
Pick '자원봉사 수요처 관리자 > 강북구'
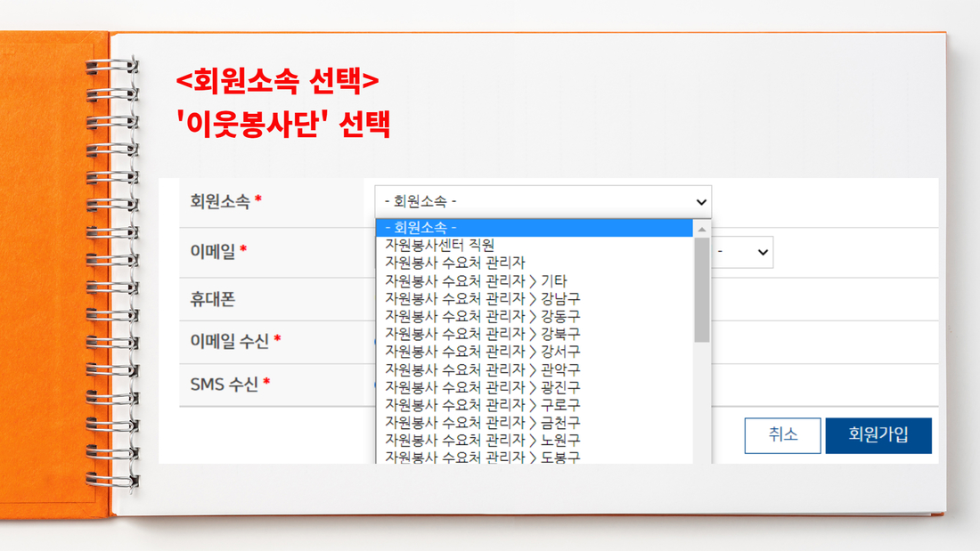(x=535, y=334)
